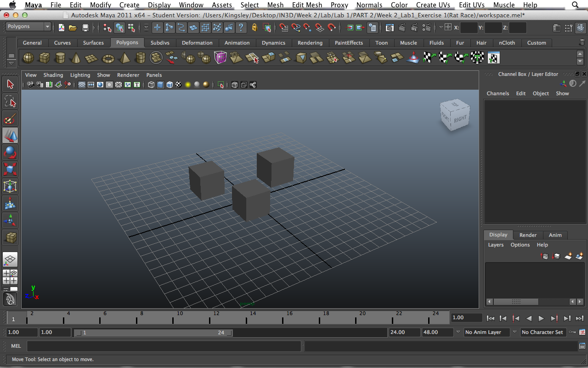Go to the end of playback range

click(580, 318)
